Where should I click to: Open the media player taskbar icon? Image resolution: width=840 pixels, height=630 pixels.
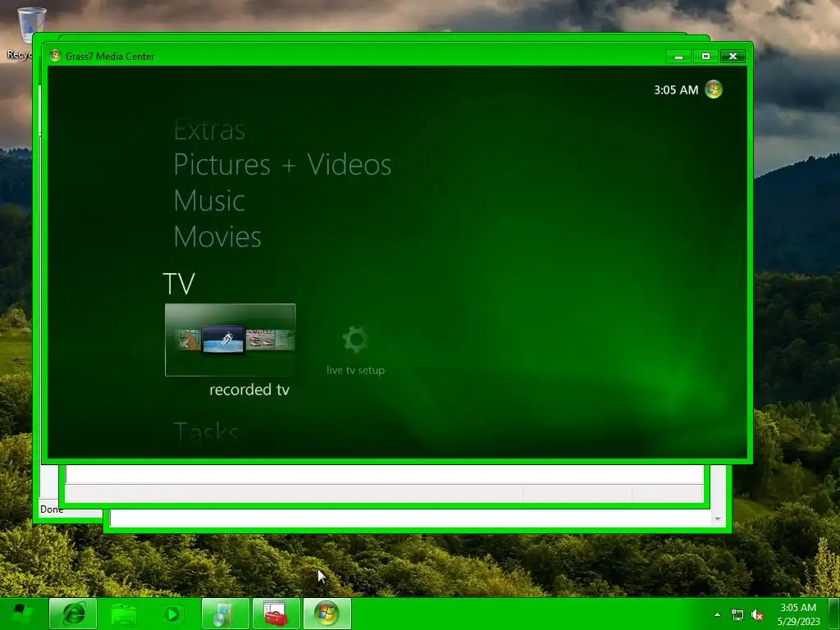point(174,614)
